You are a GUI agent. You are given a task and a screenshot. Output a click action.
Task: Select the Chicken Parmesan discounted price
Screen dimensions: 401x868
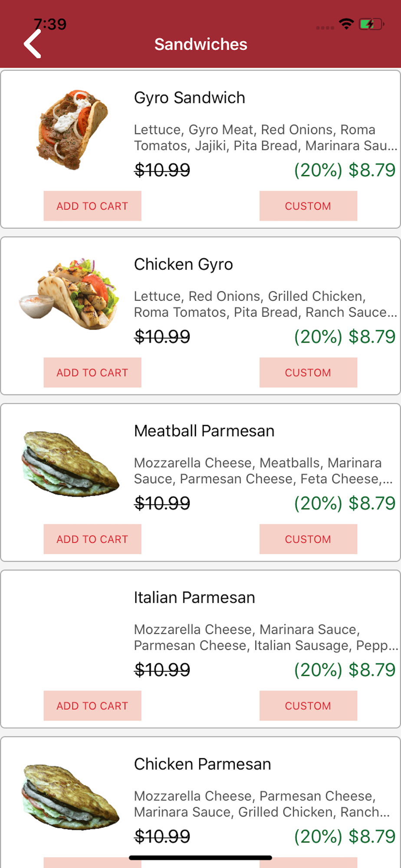(x=345, y=836)
